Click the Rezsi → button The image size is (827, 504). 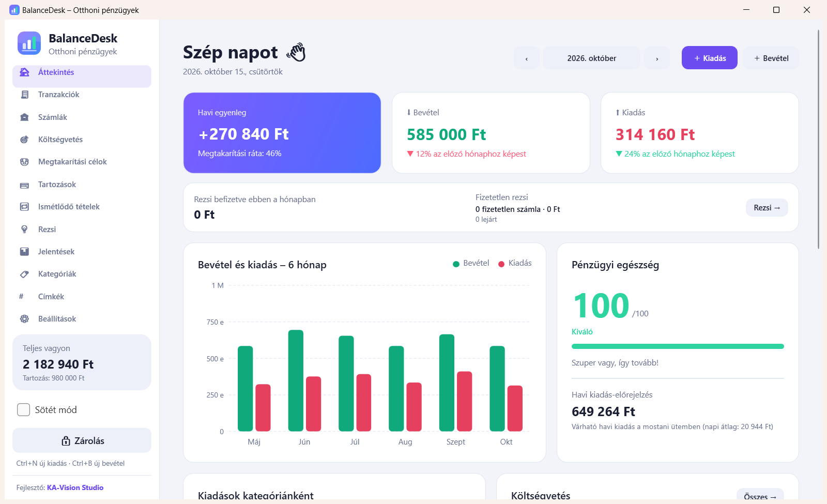pos(767,207)
